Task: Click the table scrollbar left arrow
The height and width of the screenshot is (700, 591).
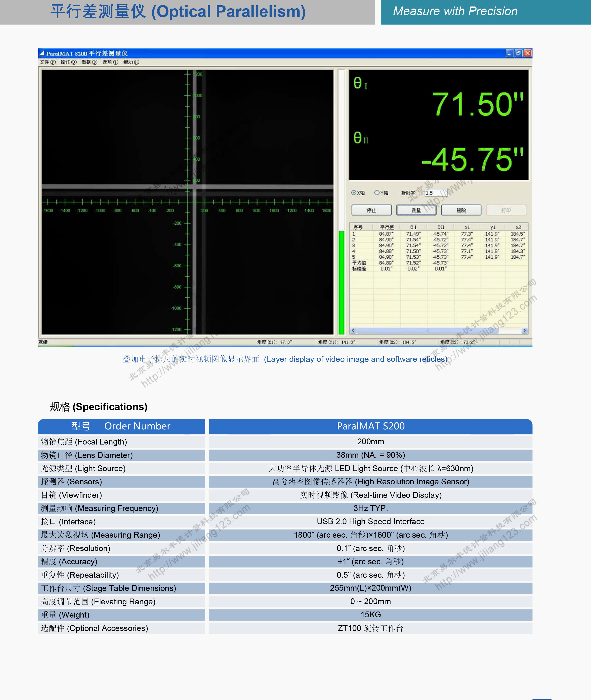Action: tap(353, 330)
